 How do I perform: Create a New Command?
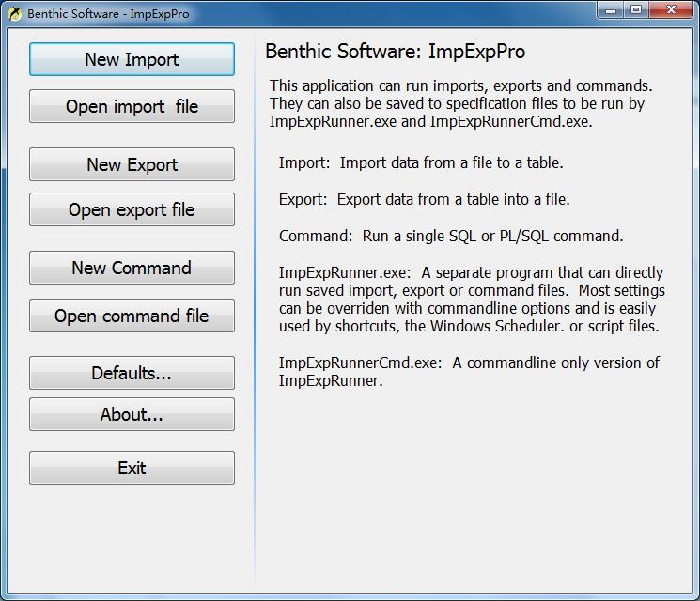(x=132, y=268)
